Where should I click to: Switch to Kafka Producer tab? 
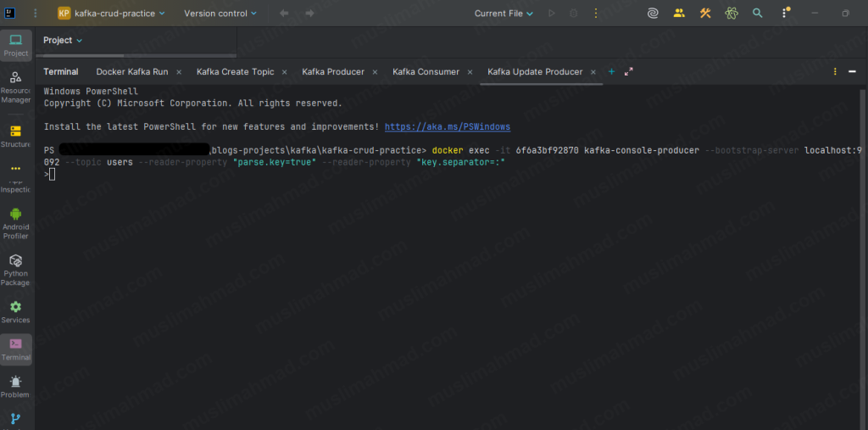(x=333, y=71)
